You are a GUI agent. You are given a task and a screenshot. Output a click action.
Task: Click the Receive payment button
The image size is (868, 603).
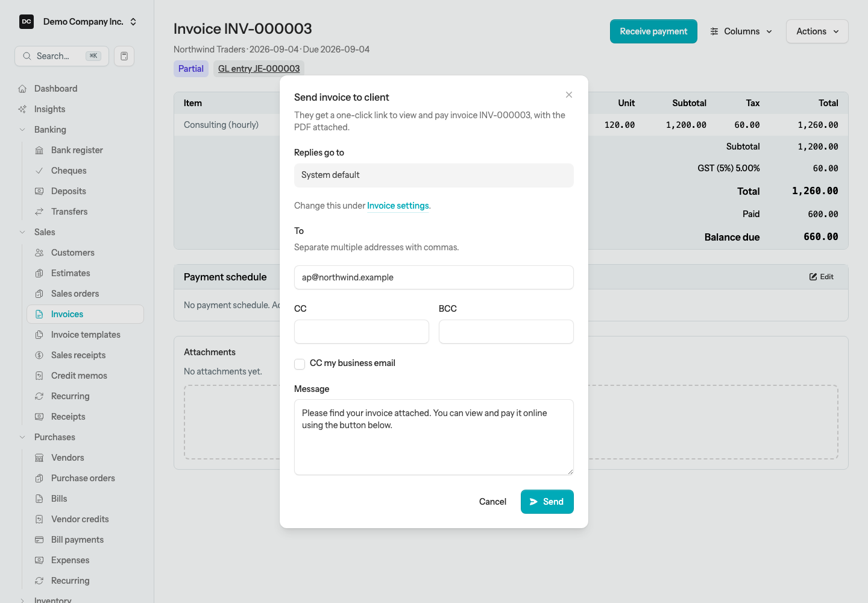click(x=653, y=31)
